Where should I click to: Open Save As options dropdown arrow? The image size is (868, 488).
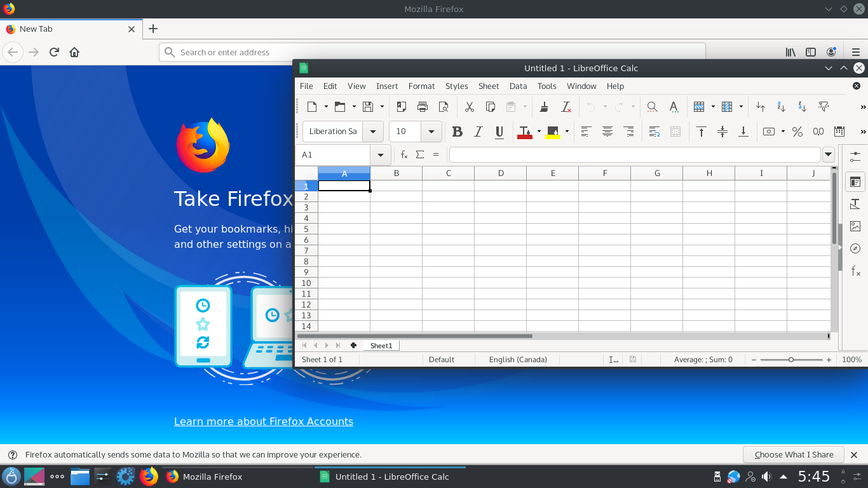382,107
